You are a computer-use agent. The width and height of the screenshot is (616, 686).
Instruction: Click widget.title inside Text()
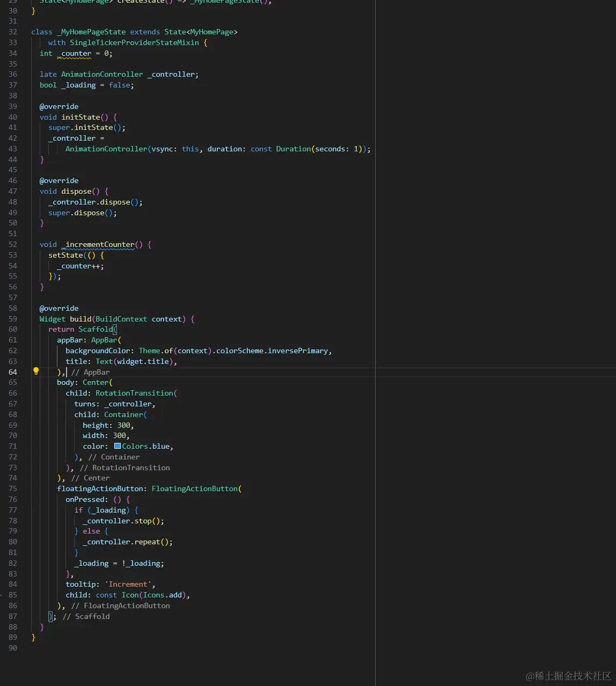143,361
